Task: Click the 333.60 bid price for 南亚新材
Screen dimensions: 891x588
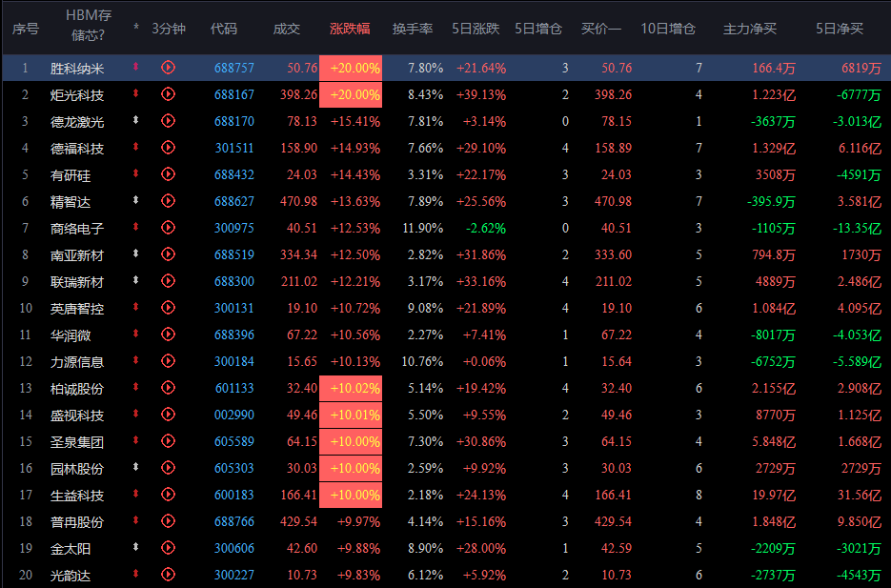Action: click(x=613, y=255)
